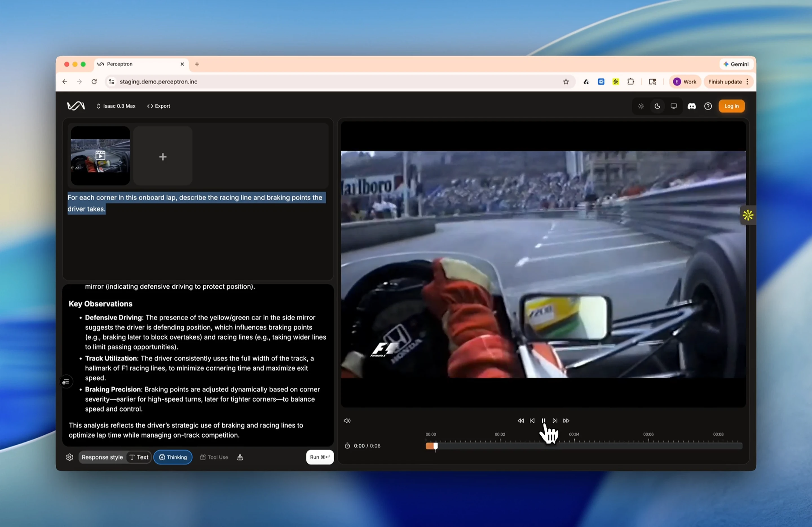Click the 0:00 / 0:08 time readout

pyautogui.click(x=367, y=446)
